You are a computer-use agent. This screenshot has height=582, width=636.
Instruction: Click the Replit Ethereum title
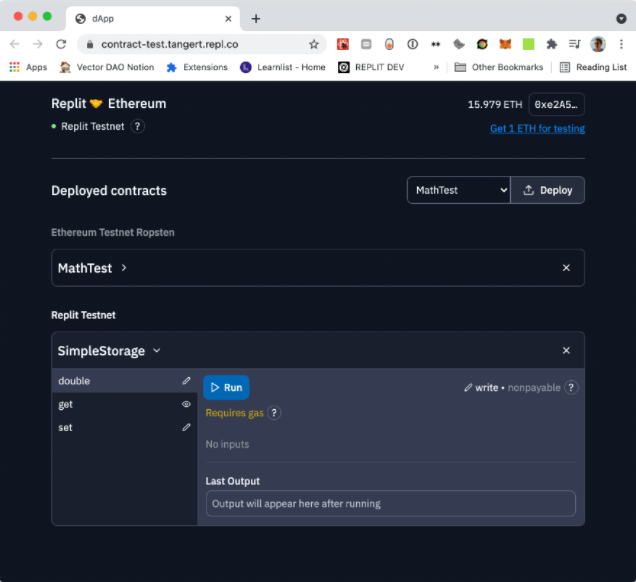[109, 104]
